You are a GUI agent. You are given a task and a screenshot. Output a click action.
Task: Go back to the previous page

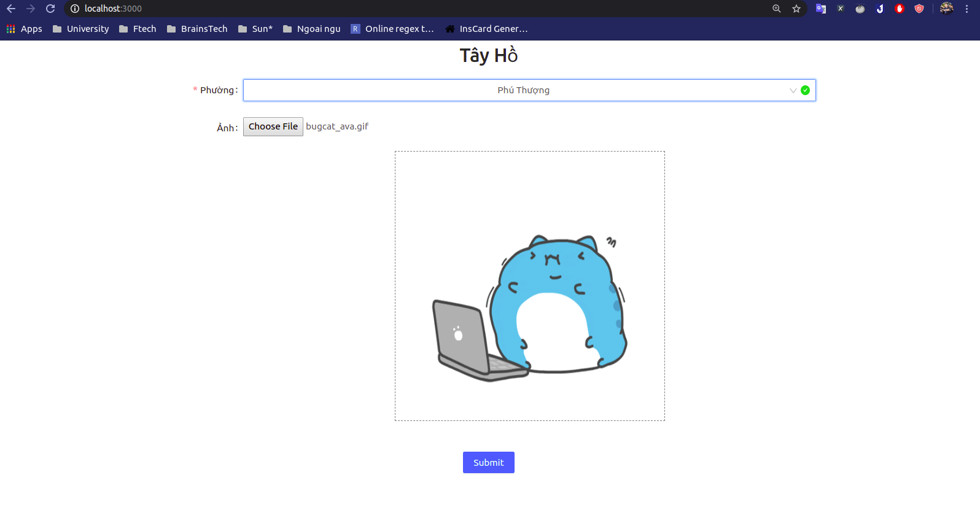[x=11, y=9]
